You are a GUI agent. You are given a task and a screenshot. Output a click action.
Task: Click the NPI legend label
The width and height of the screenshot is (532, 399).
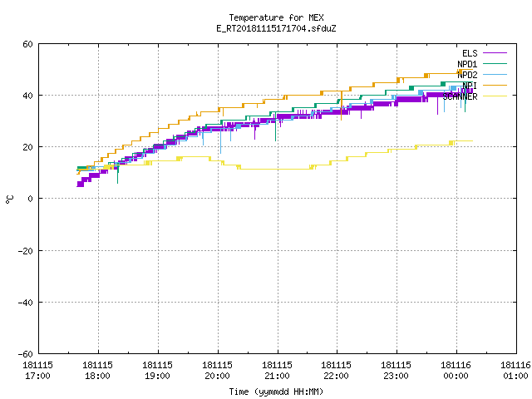click(x=470, y=86)
